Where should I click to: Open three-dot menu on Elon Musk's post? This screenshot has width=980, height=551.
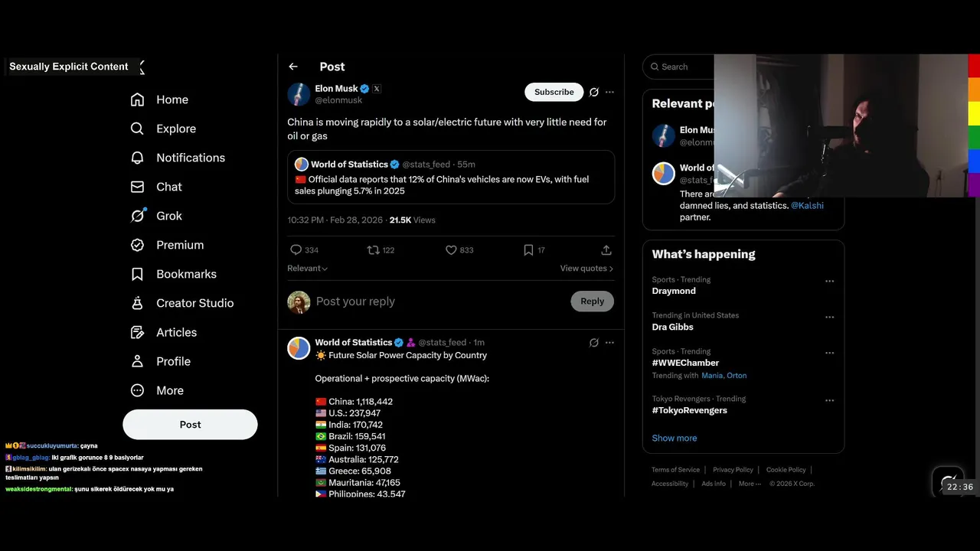[609, 92]
